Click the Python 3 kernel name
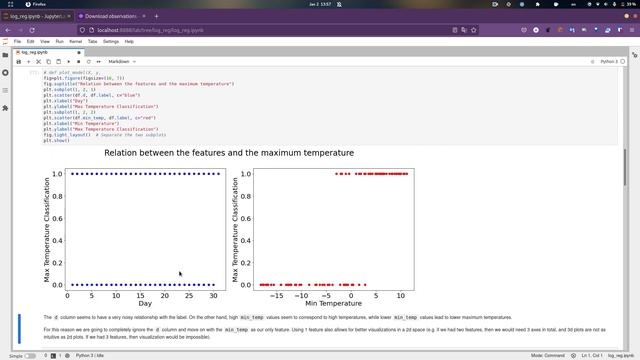 pyautogui.click(x=609, y=62)
